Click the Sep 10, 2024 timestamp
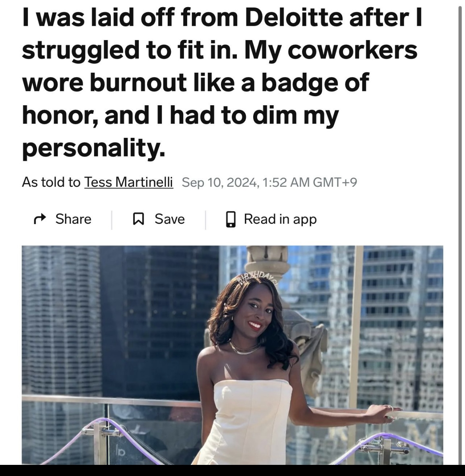Screen dimensions: 465x476 coord(269,182)
